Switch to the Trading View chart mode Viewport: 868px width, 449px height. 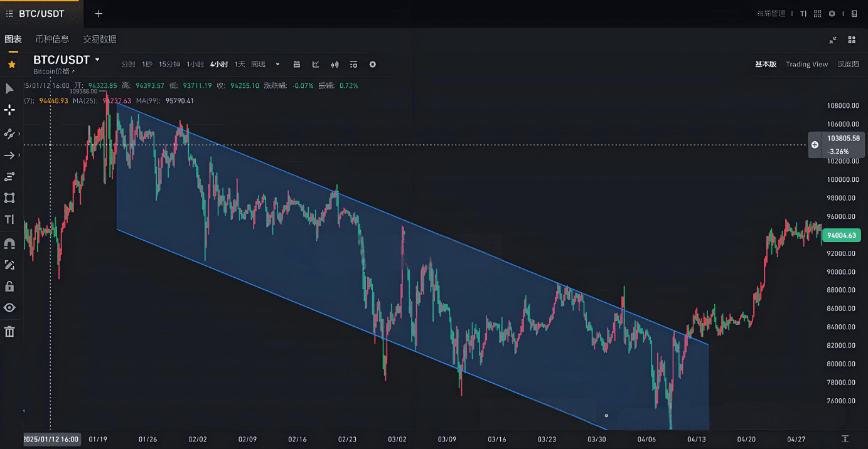806,65
